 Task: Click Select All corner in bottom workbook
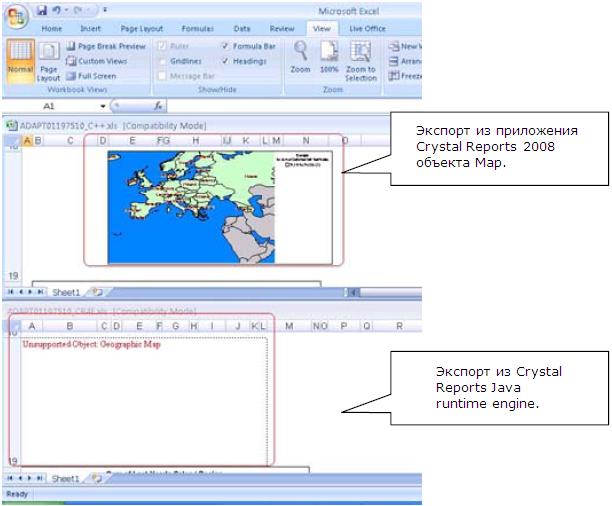click(14, 326)
